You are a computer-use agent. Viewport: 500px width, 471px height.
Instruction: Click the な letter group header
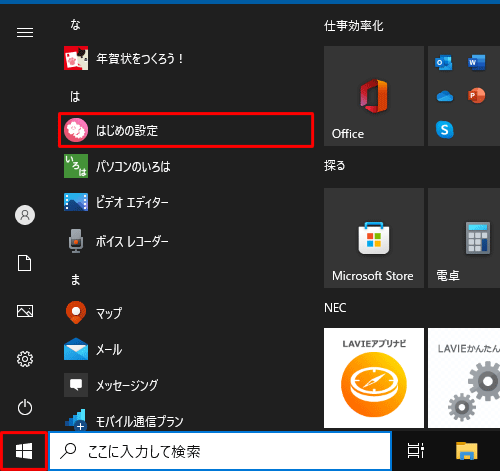pos(75,25)
